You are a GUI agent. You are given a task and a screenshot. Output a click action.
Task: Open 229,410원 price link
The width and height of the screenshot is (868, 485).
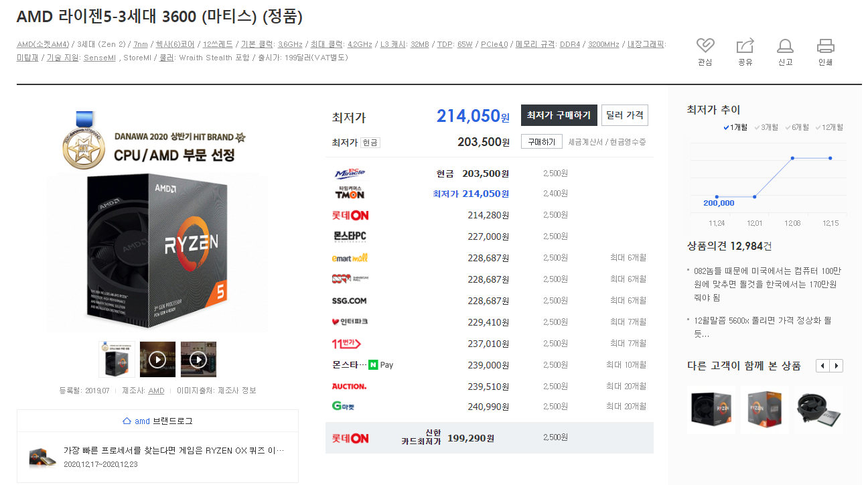pyautogui.click(x=488, y=322)
